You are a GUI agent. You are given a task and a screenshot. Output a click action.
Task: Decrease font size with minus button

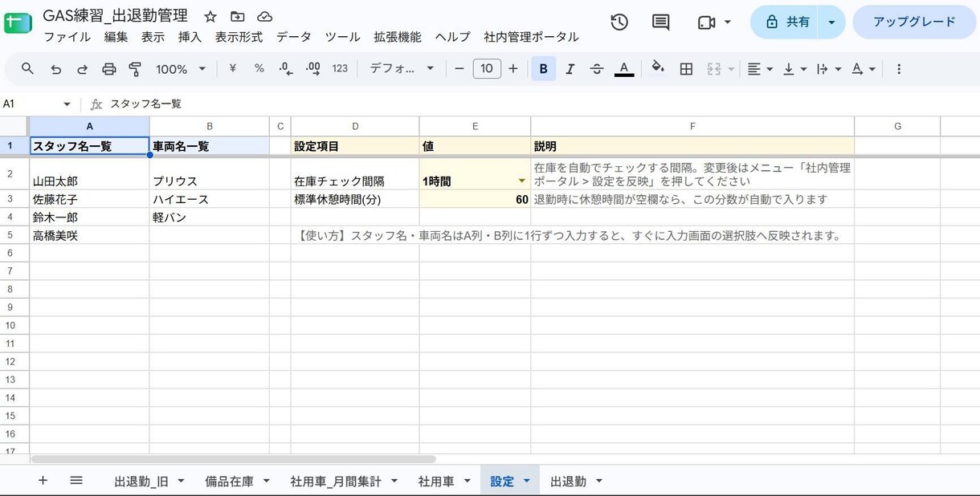tap(459, 69)
